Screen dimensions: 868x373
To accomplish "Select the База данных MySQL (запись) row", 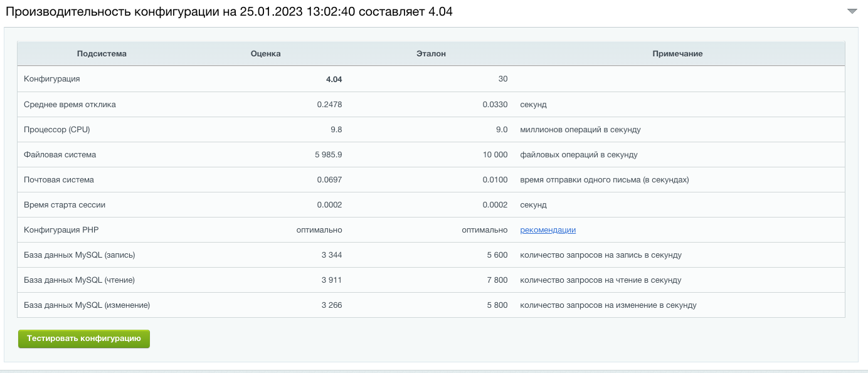I will [x=80, y=255].
